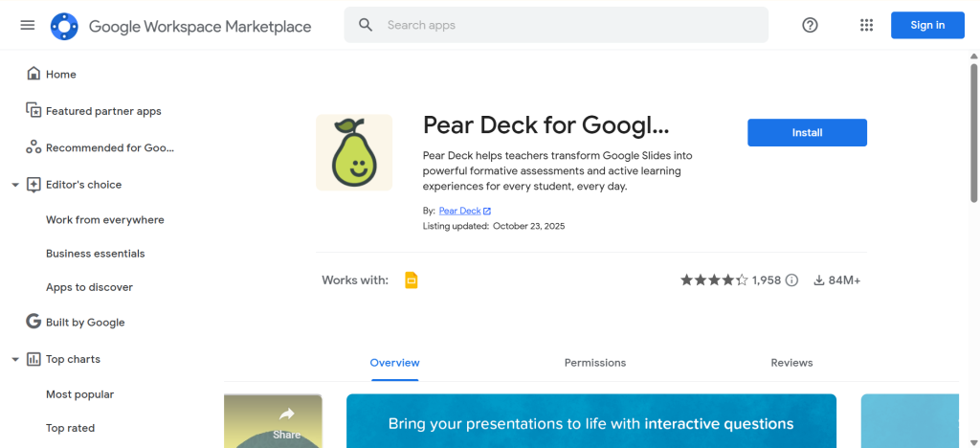Viewport: 980px width, 448px height.
Task: Open Home in the sidebar
Action: pyautogui.click(x=61, y=75)
